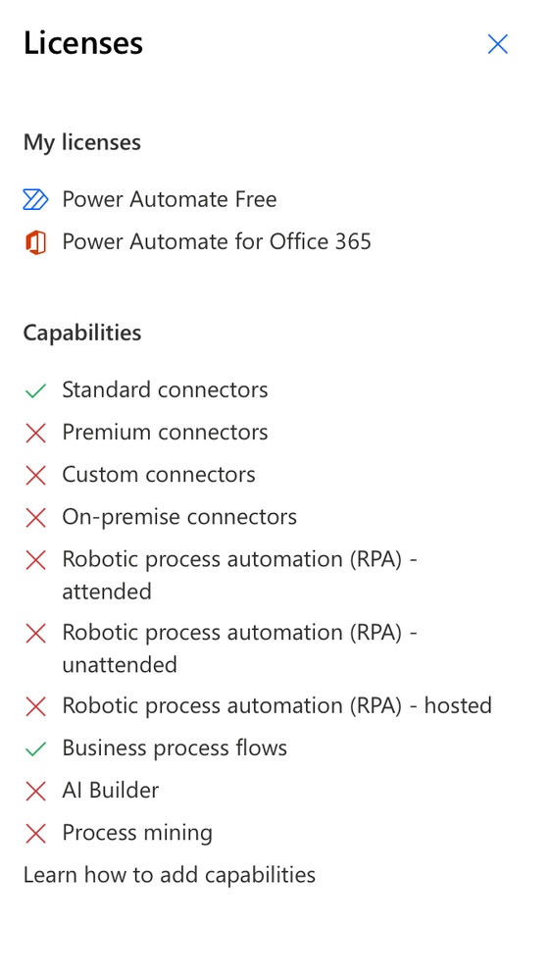Click the Office 365 logo icon
550x980 pixels.
click(35, 242)
